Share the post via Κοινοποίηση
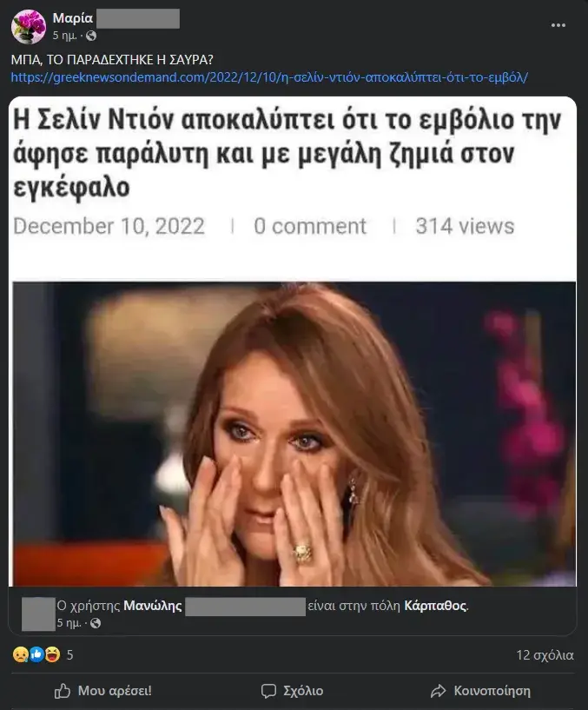The width and height of the screenshot is (588, 710). click(480, 691)
